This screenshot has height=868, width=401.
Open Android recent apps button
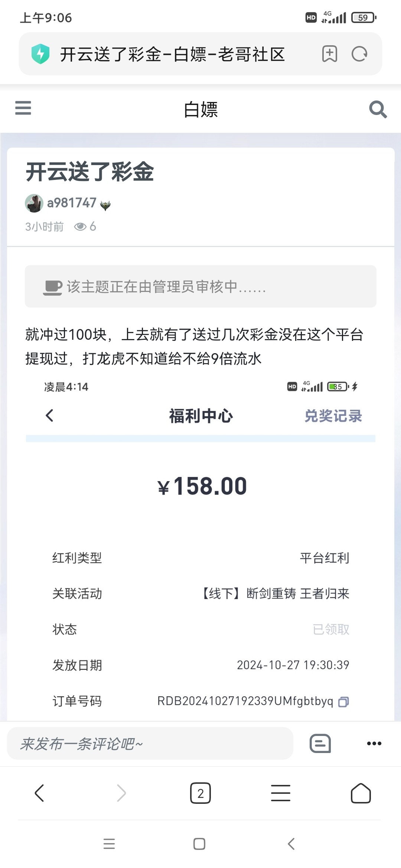pos(109,844)
